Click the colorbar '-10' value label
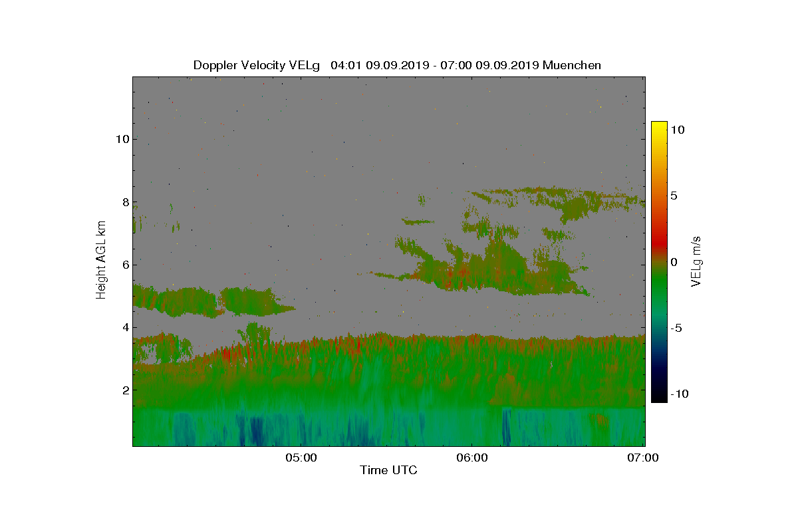Viewport: 798px width, 532px height. click(679, 394)
